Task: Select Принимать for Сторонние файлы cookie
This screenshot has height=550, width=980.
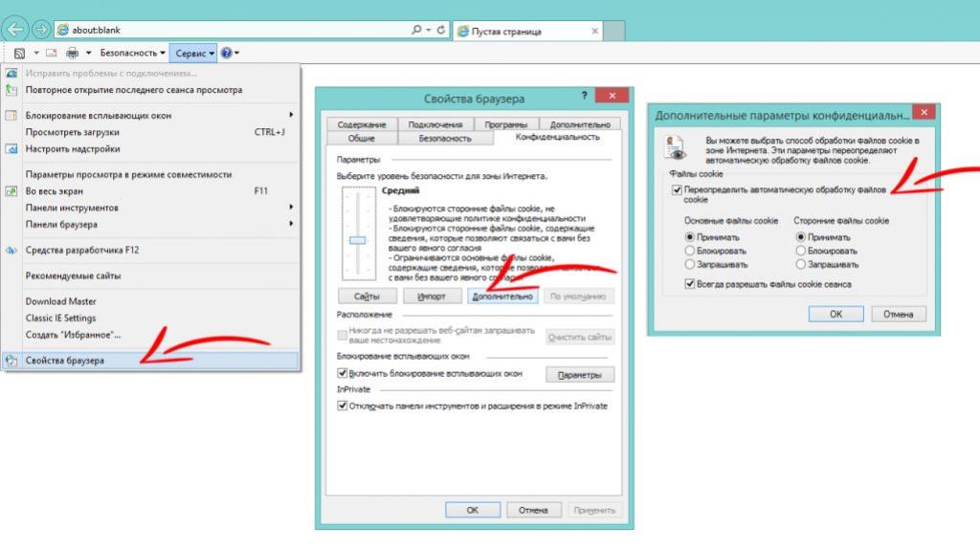Action: [x=801, y=237]
